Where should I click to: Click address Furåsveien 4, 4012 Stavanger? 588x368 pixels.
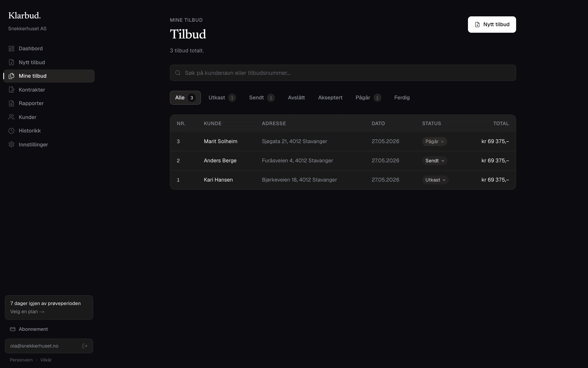coord(297,161)
